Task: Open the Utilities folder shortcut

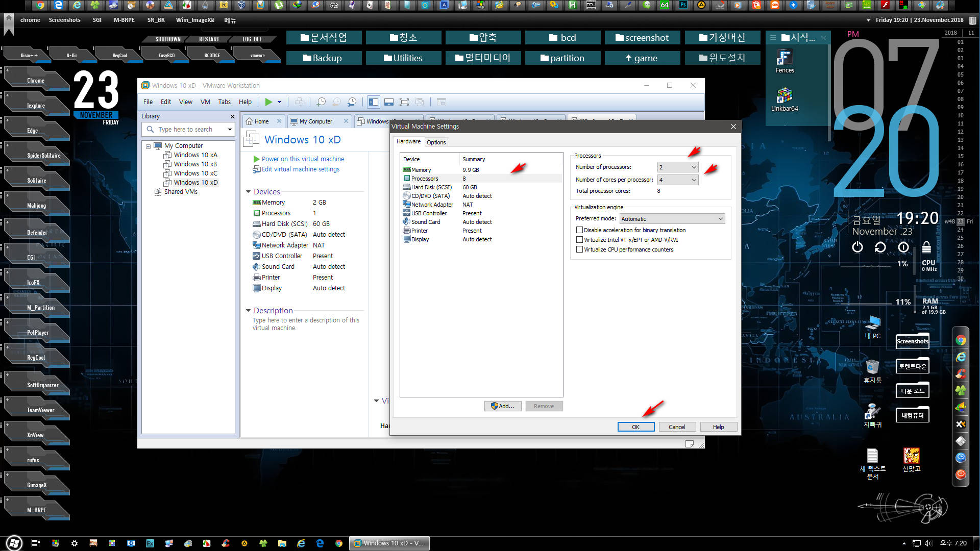Action: (403, 58)
